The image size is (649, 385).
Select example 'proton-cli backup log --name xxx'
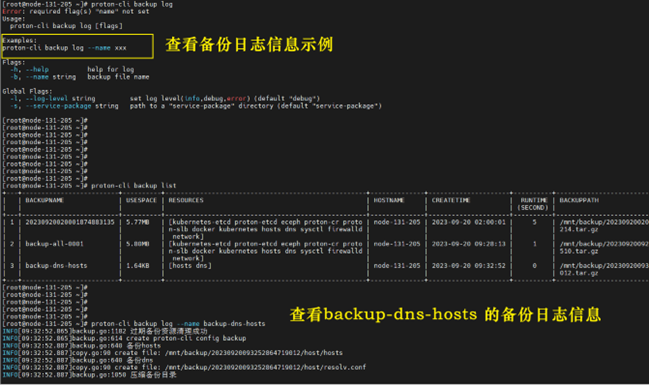tap(64, 48)
